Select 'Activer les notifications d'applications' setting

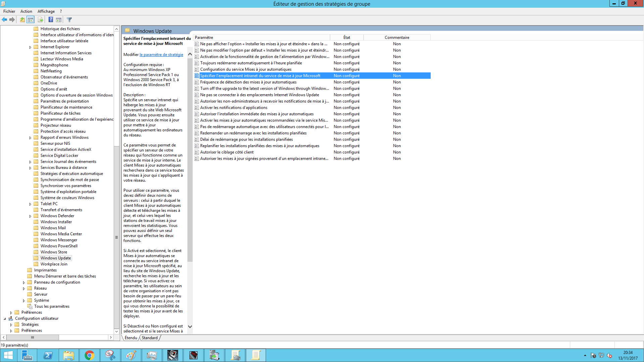234,108
